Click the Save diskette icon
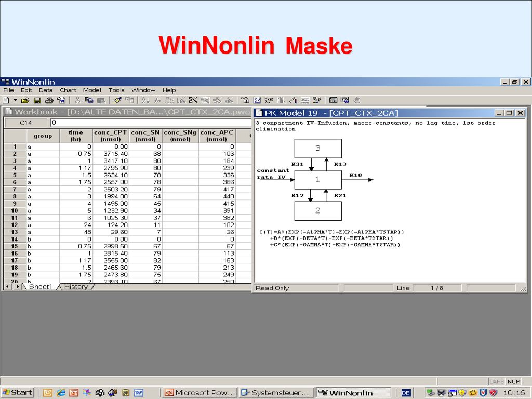The image size is (532, 399). (x=37, y=100)
